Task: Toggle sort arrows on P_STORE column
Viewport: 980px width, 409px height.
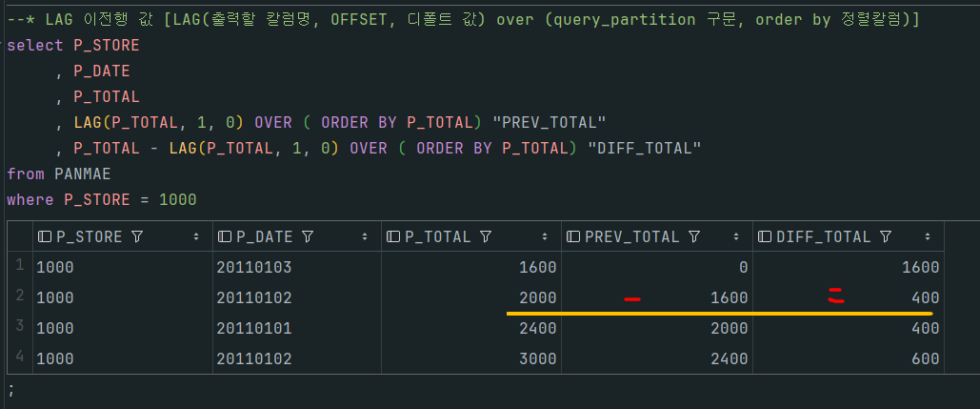Action: pos(196,237)
